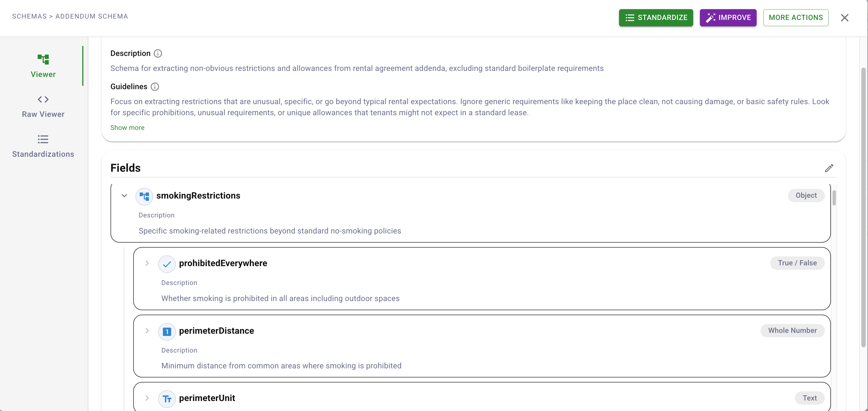Edit fields with the pencil icon
Viewport: 868px width, 411px height.
(x=829, y=168)
